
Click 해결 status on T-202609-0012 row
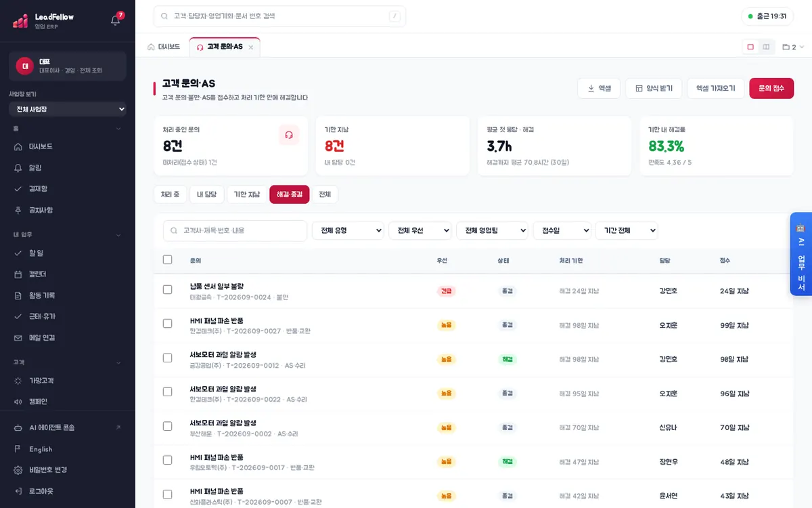pos(507,359)
